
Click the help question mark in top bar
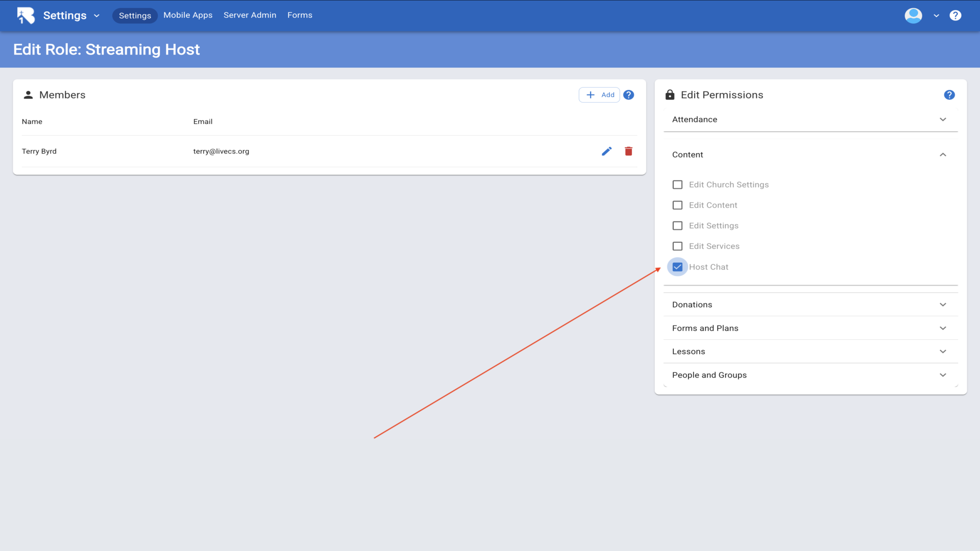click(x=955, y=15)
